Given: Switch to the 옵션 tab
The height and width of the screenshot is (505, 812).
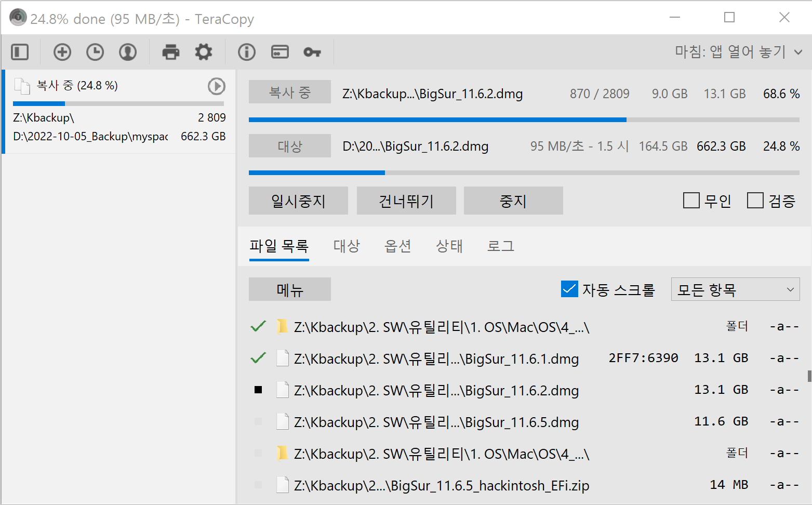Looking at the screenshot, I should 398,246.
